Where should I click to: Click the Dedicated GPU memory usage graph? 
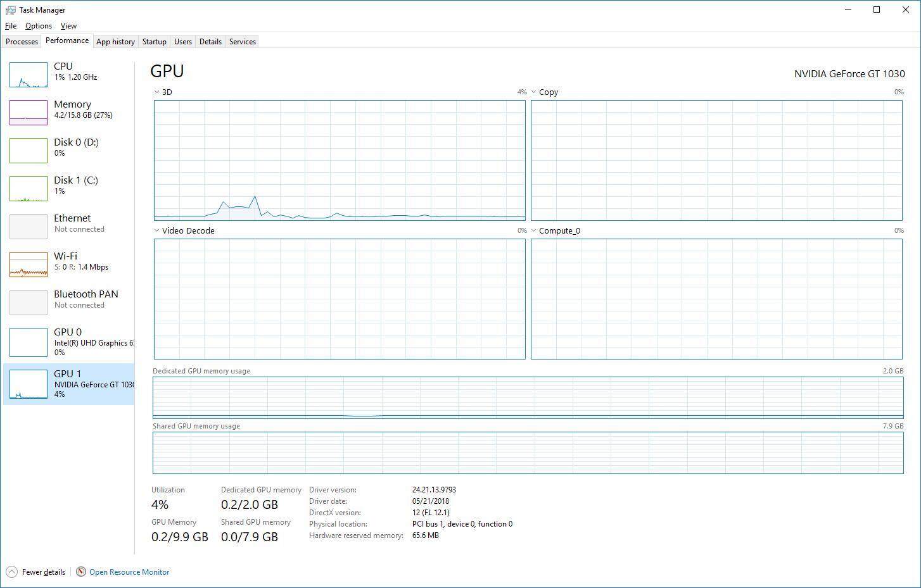[x=528, y=397]
